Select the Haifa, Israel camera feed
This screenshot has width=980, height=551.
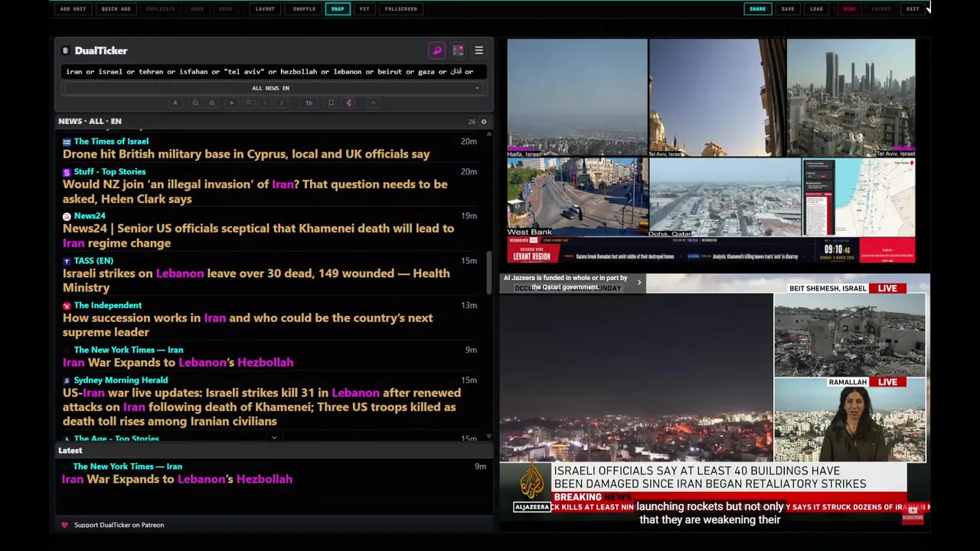(577, 98)
